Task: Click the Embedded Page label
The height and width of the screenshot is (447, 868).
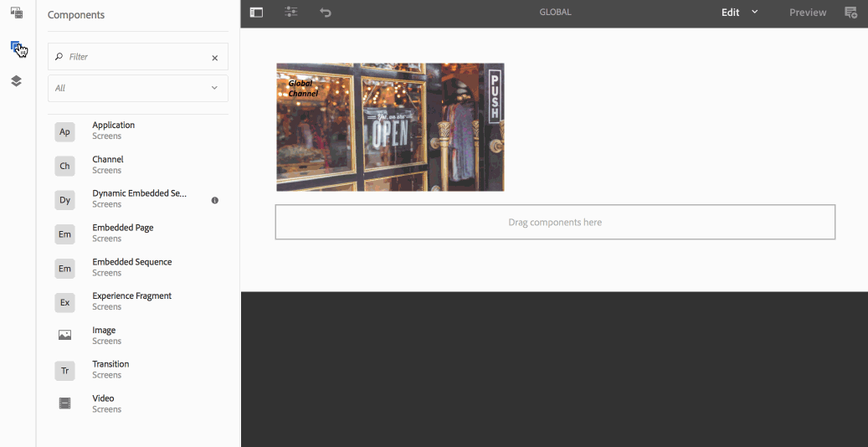Action: click(x=123, y=228)
